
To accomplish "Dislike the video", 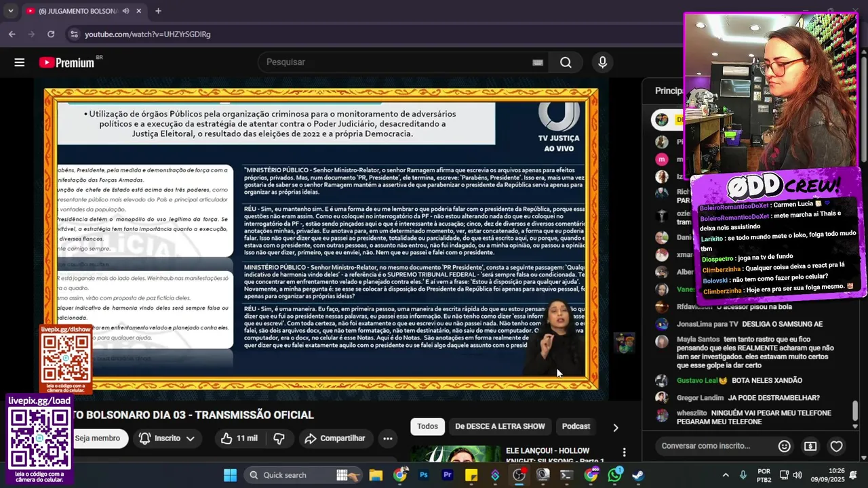I will coord(279,439).
